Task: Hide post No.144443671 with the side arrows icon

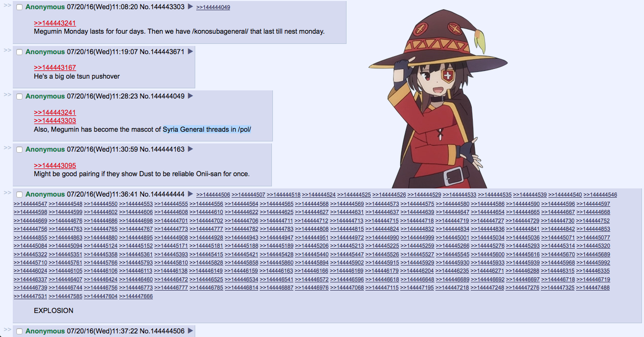Action: pyautogui.click(x=7, y=50)
